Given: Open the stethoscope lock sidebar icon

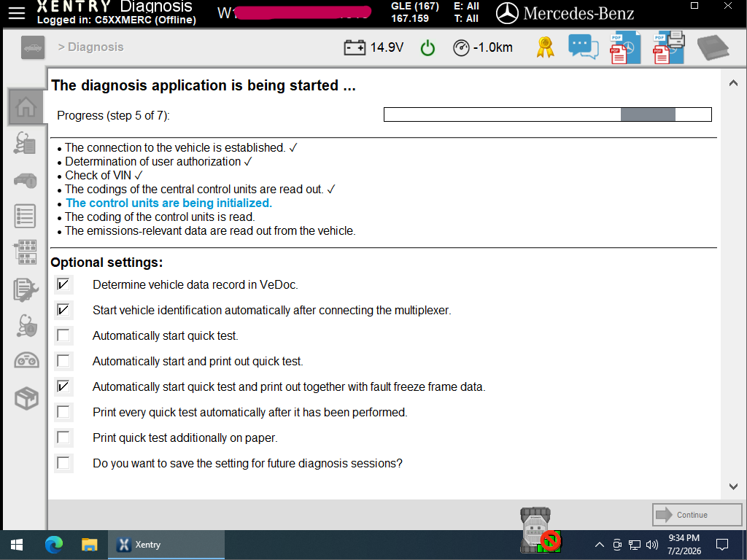Looking at the screenshot, I should click(26, 326).
